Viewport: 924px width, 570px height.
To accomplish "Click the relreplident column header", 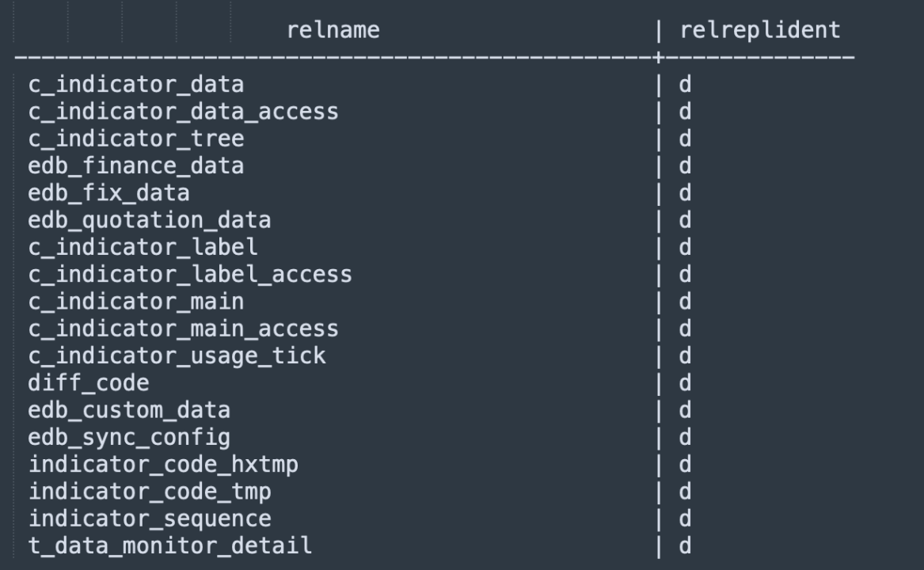I will point(760,31).
